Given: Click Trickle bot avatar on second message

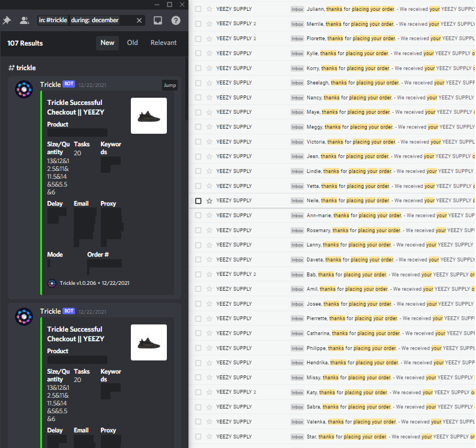Looking at the screenshot, I should tap(24, 316).
